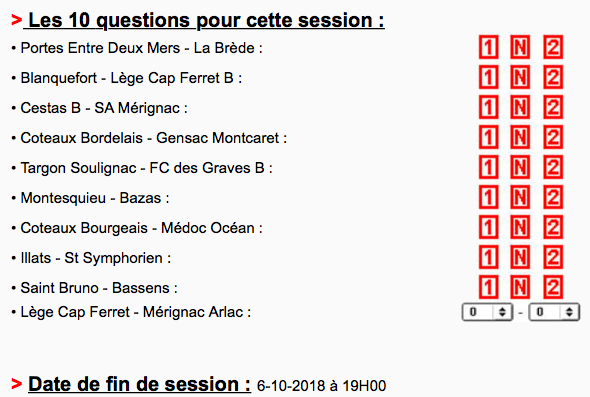Pick 1 for Saint Bruno - Bassens
Screen dimensions: 590x397
point(488,287)
